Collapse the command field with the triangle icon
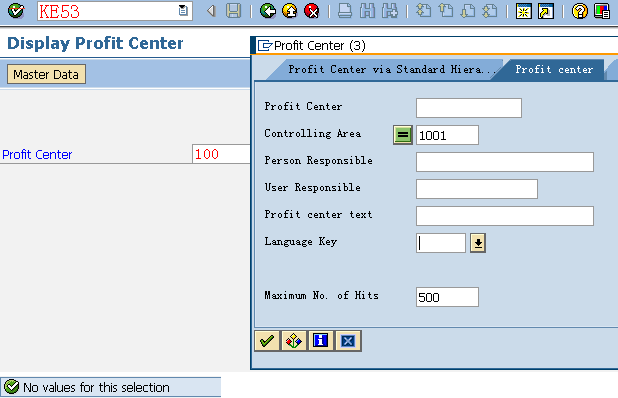The image size is (618, 398). 211,11
